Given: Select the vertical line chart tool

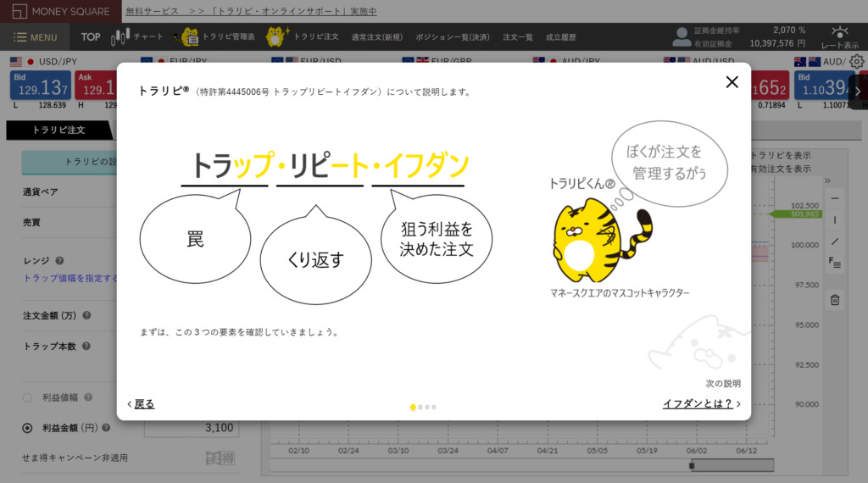Looking at the screenshot, I should pyautogui.click(x=835, y=220).
